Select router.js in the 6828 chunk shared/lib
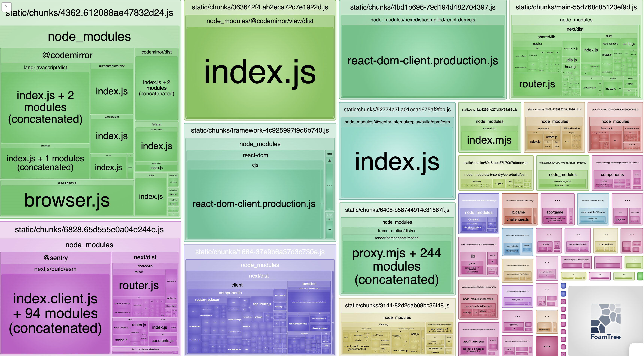 [x=139, y=285]
